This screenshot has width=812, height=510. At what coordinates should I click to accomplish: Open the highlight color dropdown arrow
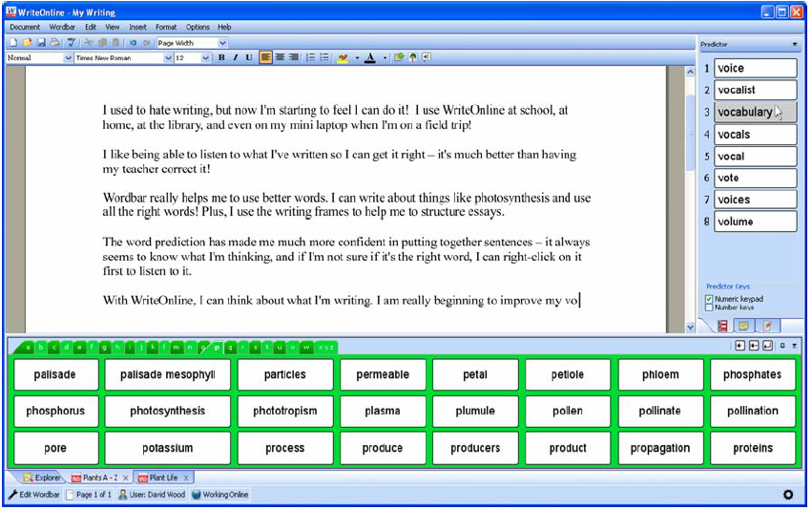point(357,58)
